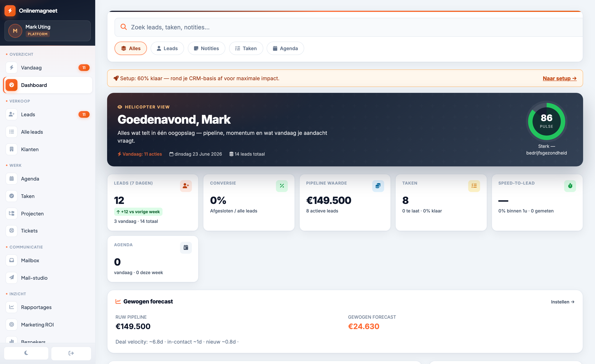Click the percent icon on Conversie card
This screenshot has width=595, height=364.
pos(282,186)
